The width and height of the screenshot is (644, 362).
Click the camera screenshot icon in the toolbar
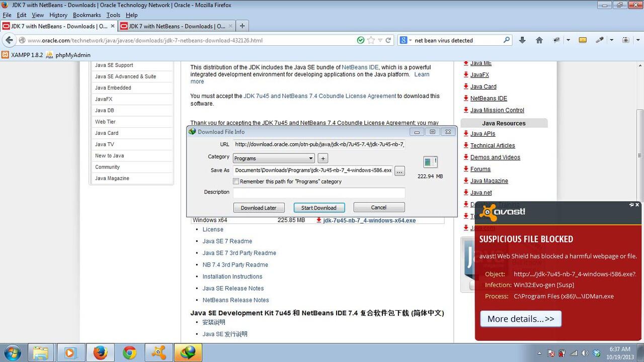(625, 40)
